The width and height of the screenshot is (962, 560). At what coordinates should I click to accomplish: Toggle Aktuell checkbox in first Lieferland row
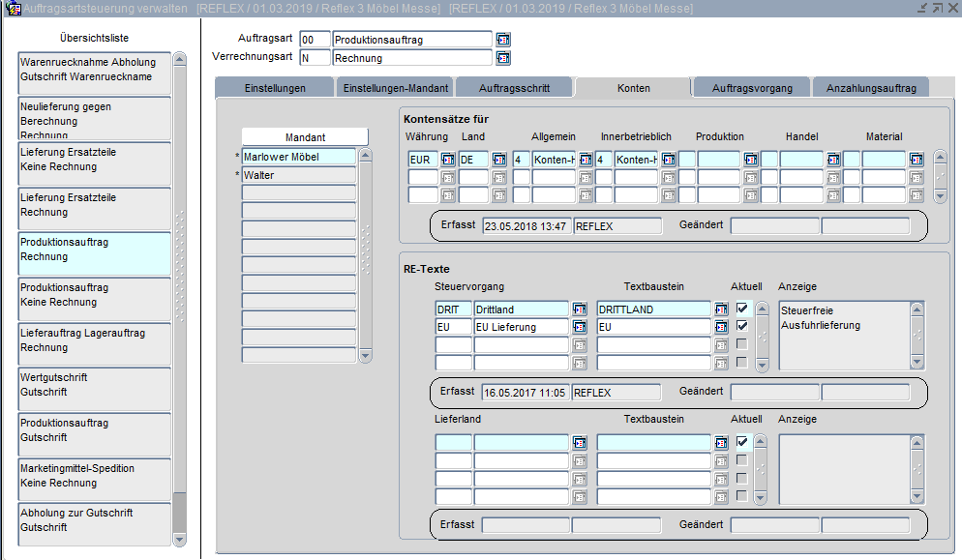[742, 442]
